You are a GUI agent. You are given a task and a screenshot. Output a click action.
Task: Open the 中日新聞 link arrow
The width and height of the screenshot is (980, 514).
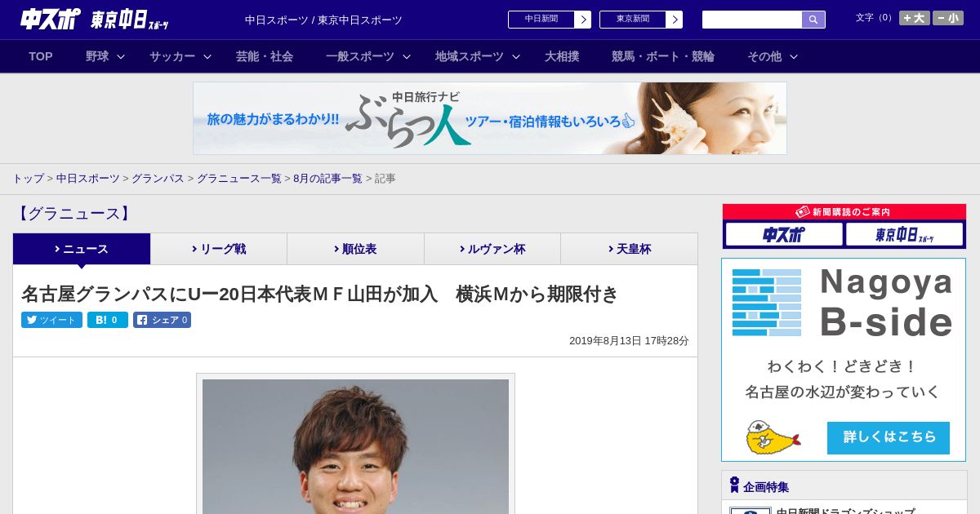(582, 20)
